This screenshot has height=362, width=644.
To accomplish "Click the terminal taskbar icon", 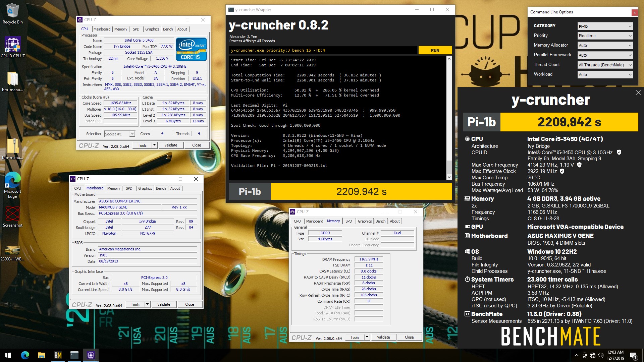I will [x=74, y=355].
